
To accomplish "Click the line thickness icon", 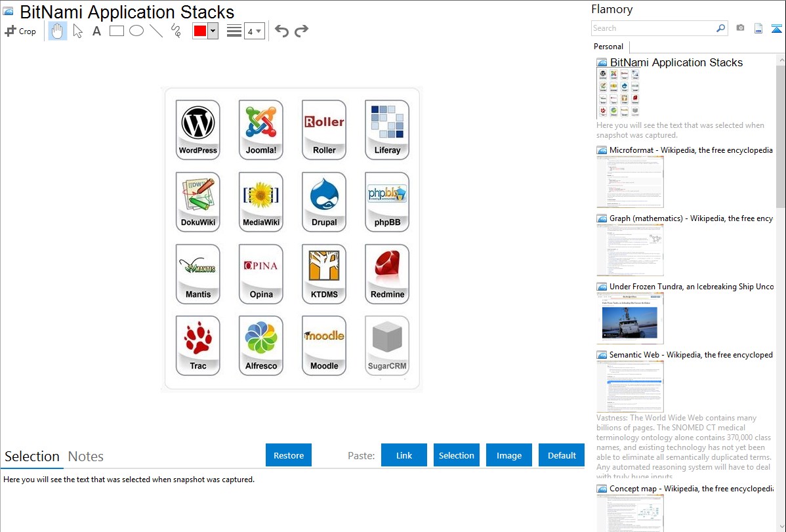I will click(x=234, y=31).
